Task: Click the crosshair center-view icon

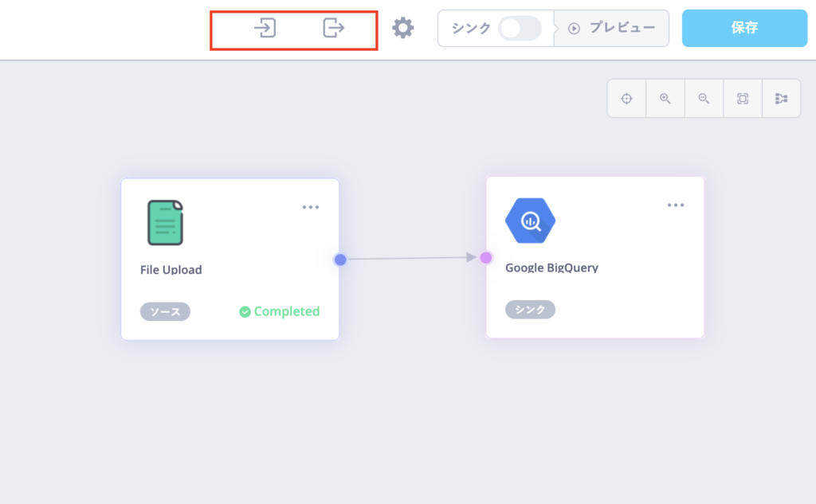Action: click(x=626, y=98)
